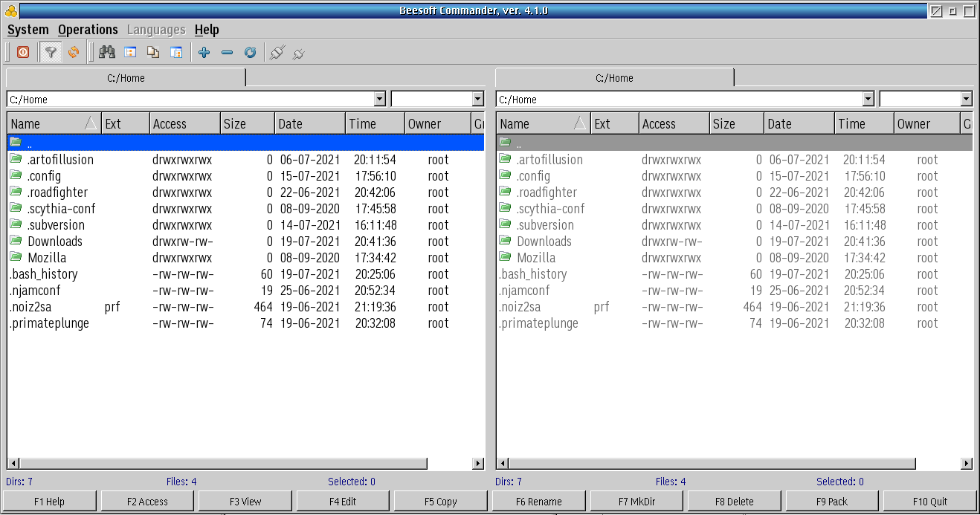Sort left panel by Time column

tap(375, 123)
